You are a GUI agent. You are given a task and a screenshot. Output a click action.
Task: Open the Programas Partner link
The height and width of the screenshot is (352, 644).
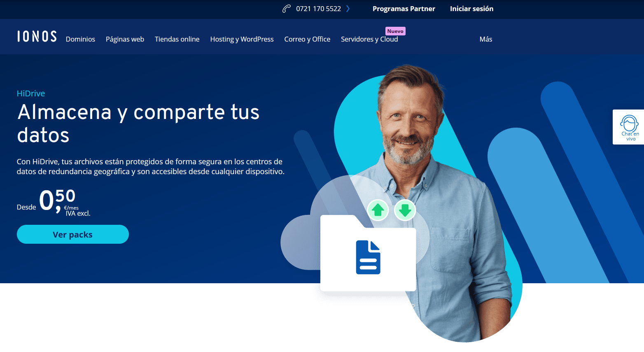[x=404, y=9]
